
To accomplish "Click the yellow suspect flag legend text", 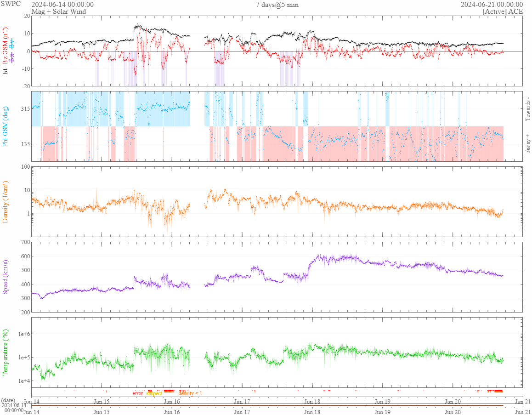I will 154,393.
